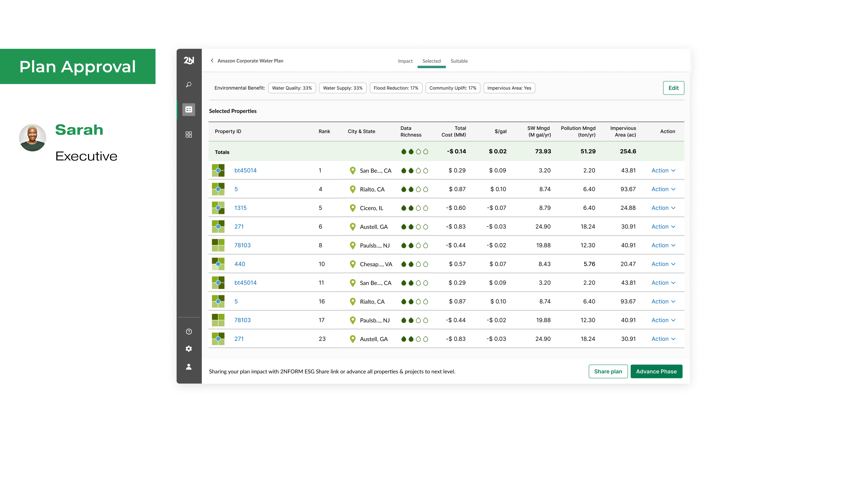Click the map thumbnail for property 78103 rank 8

click(218, 245)
